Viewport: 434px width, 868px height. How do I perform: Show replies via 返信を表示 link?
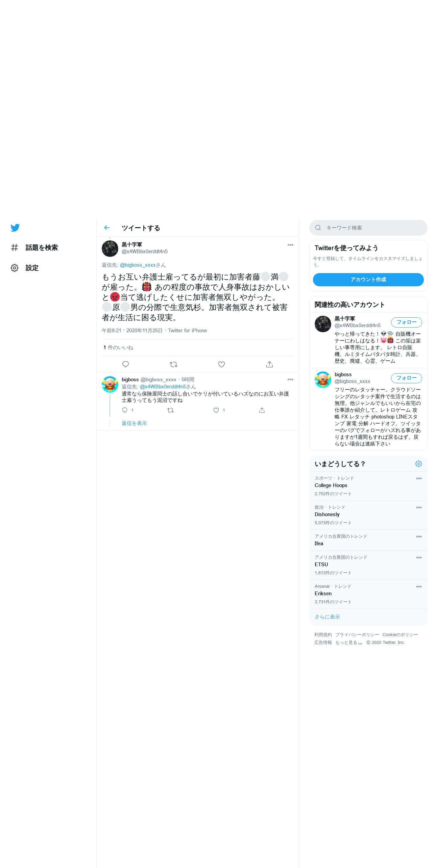tap(134, 423)
